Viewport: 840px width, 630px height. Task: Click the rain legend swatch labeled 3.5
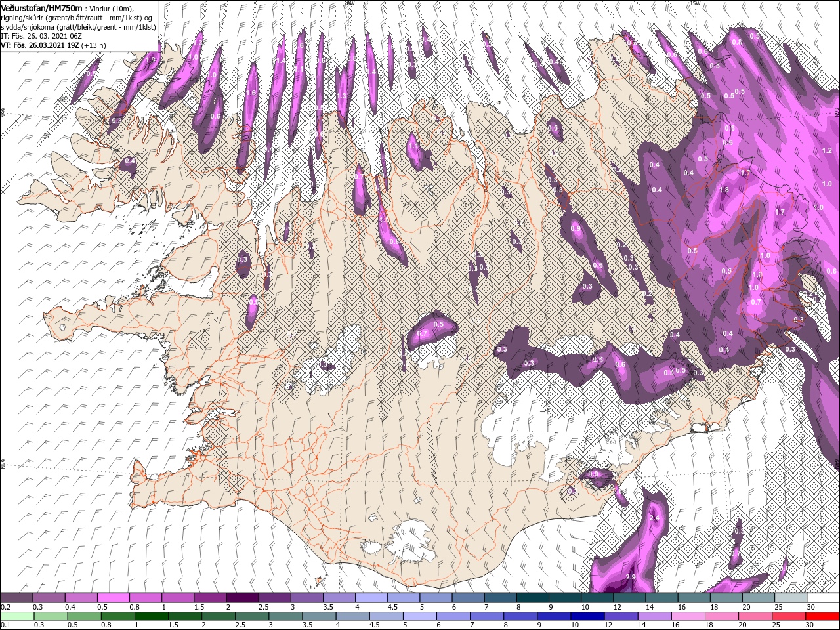319,616
